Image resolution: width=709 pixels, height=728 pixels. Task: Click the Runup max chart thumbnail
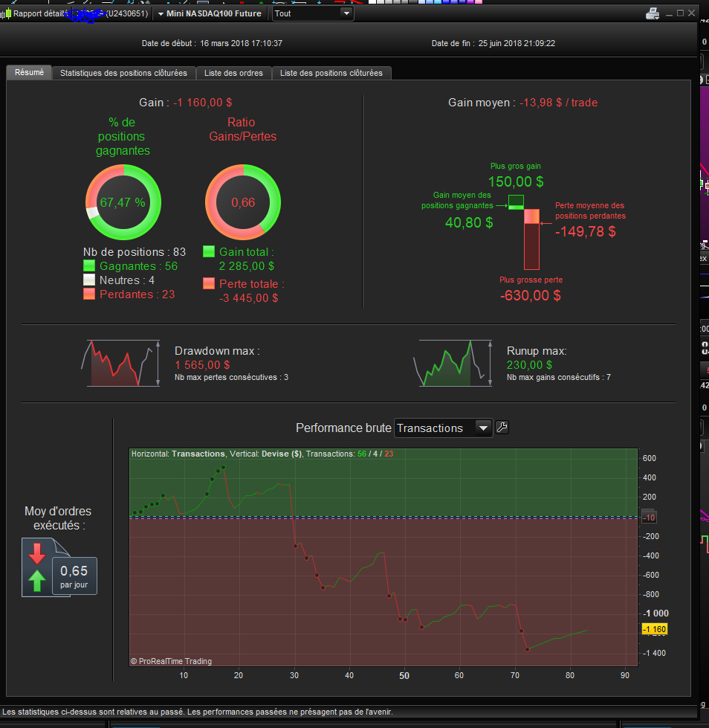[x=453, y=363]
